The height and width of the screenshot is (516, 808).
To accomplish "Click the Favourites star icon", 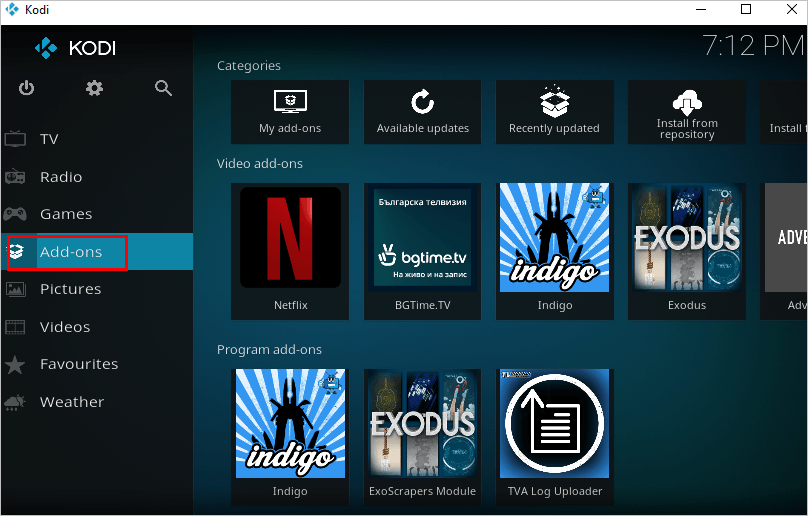I will (x=15, y=364).
